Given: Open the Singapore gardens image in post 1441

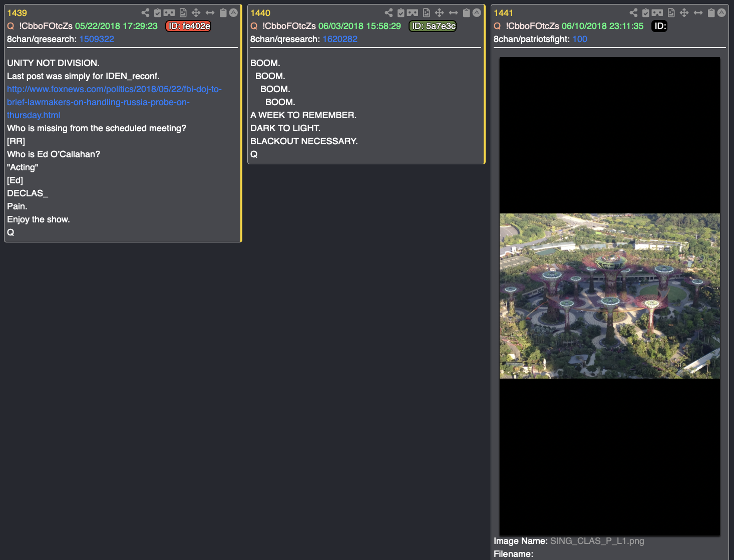Looking at the screenshot, I should [610, 296].
